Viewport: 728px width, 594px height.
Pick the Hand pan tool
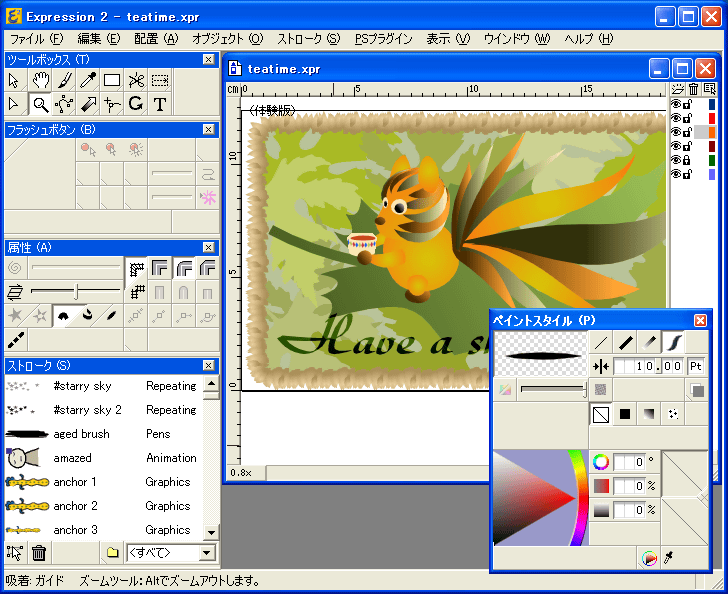pos(40,81)
